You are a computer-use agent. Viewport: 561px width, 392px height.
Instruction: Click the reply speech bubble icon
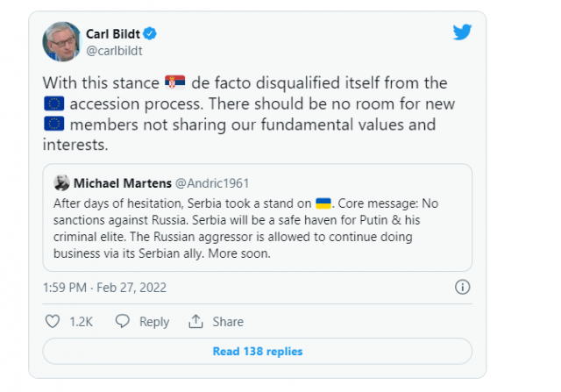point(123,322)
